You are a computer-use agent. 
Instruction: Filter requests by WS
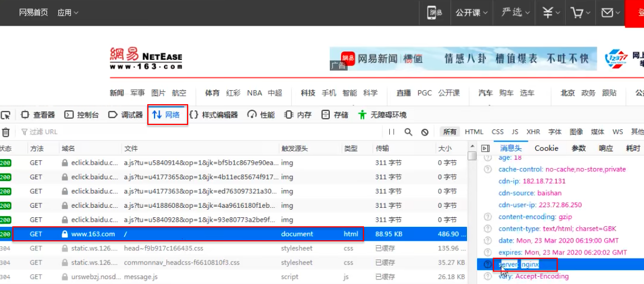pyautogui.click(x=618, y=132)
